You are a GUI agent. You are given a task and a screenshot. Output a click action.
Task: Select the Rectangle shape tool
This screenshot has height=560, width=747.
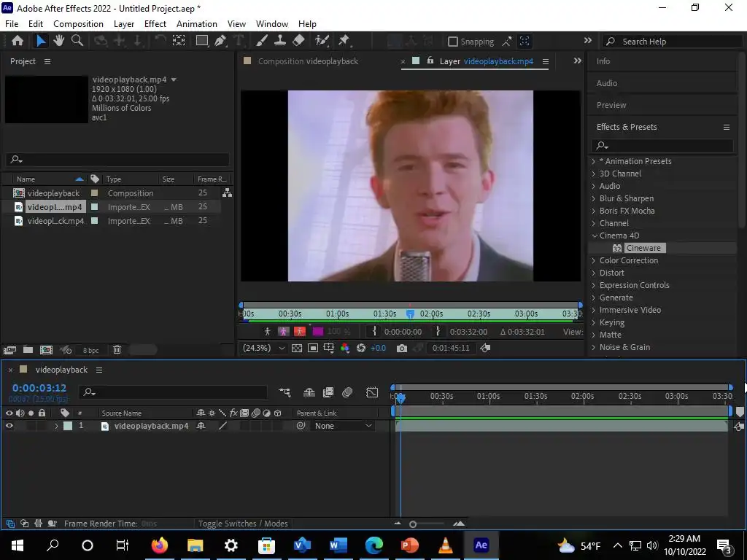[202, 41]
